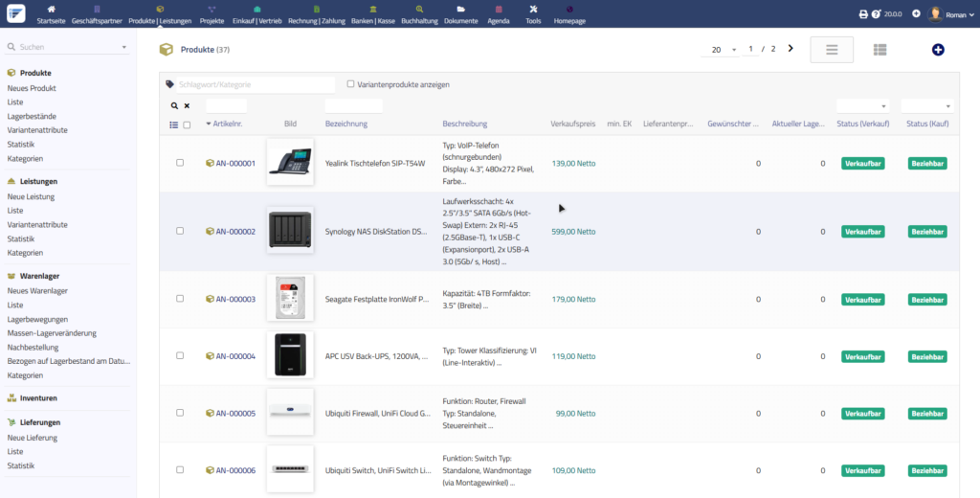This screenshot has width=980, height=498.
Task: Check the row for AN-000005
Action: 180,413
